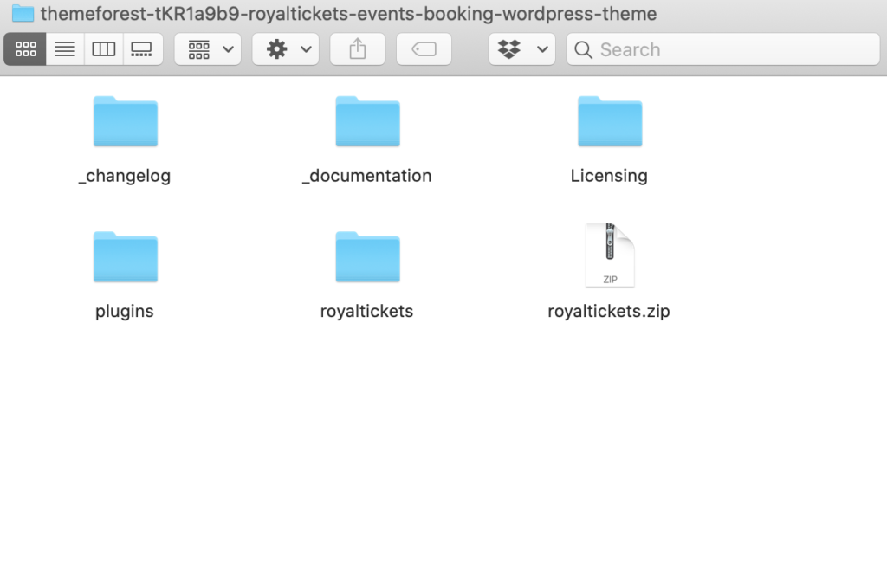Click the royaltickets.zip file name

609,311
